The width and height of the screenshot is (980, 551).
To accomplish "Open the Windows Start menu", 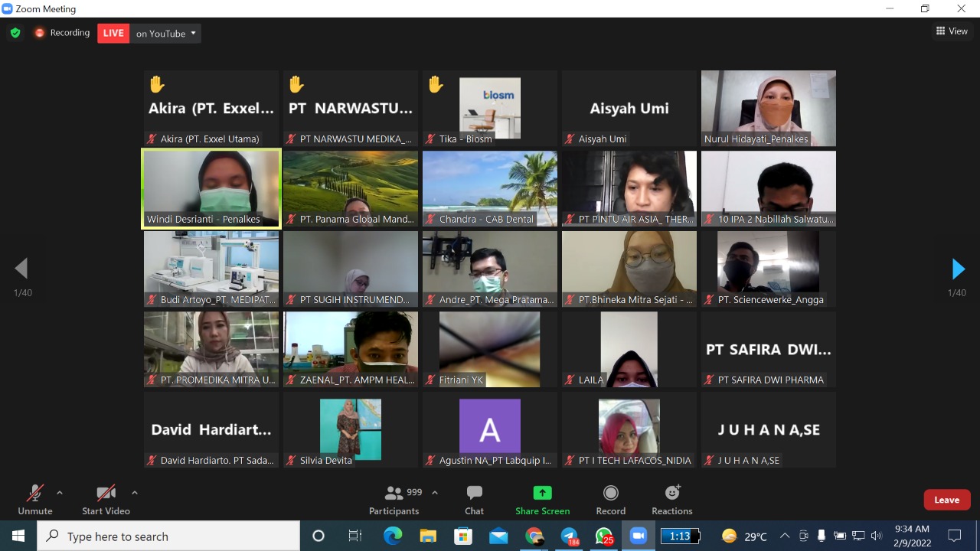I will (18, 536).
